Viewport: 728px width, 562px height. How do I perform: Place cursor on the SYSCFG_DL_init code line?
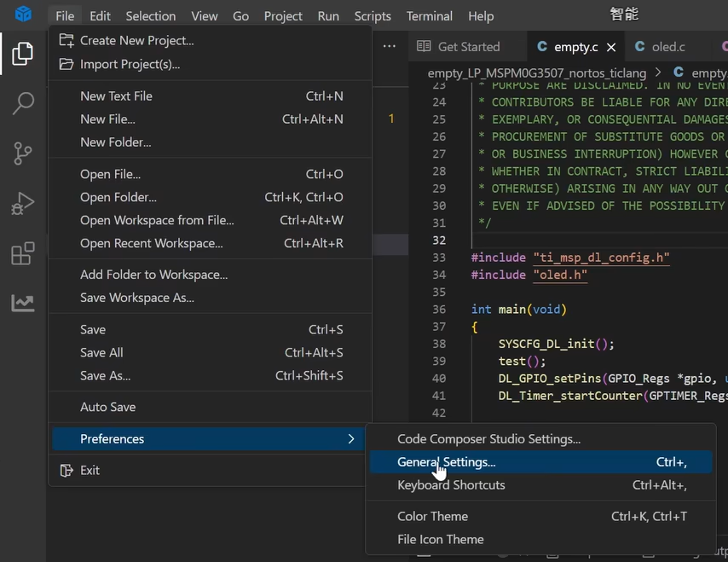[556, 344]
